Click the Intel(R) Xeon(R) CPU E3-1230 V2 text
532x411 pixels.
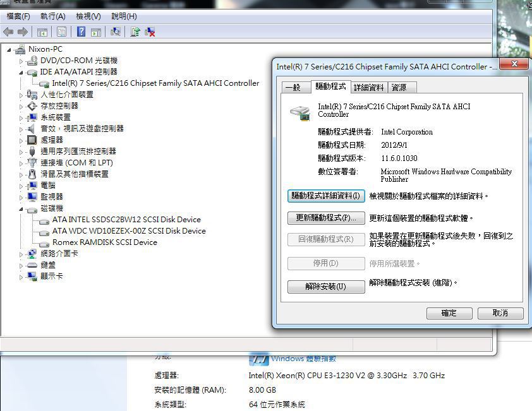click(346, 376)
